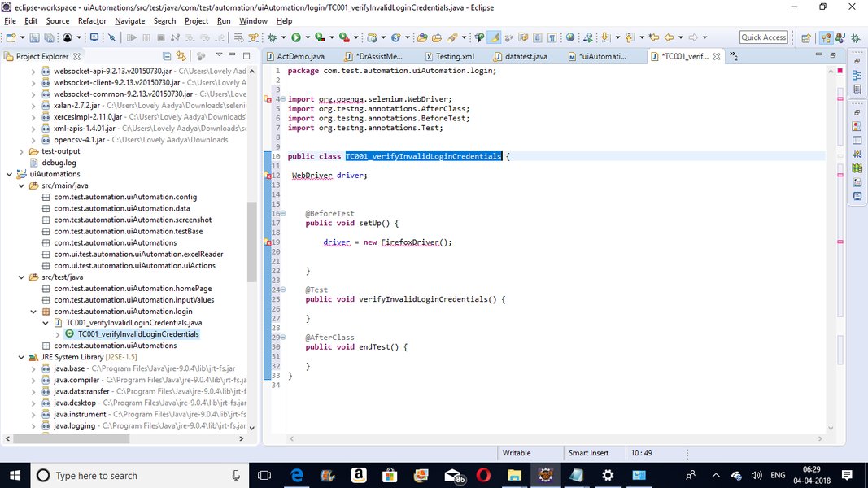Go to Last Edit Location icon
868x488 pixels.
654,37
